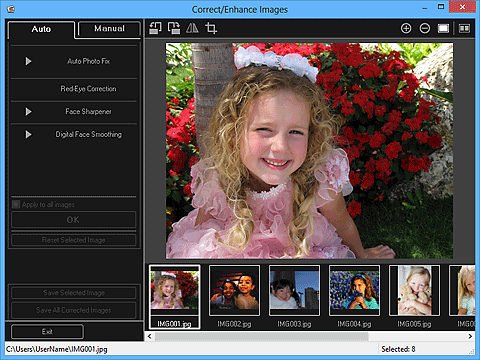Select IMG002.jpg thumbnail
The image size is (480, 360).
pos(234,291)
